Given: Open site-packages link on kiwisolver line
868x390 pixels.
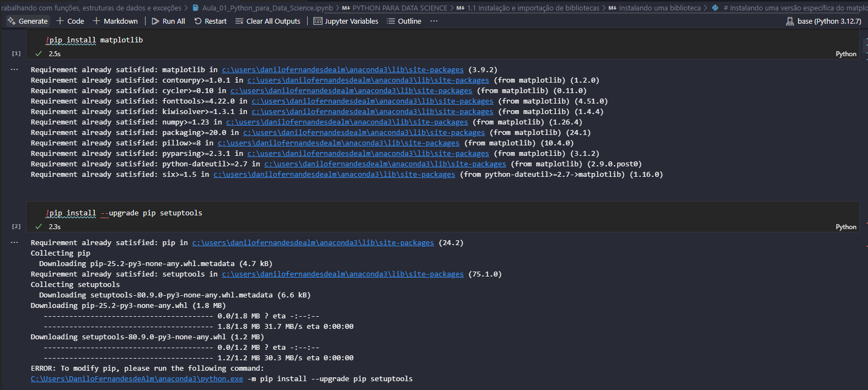Looking at the screenshot, I should pos(373,112).
